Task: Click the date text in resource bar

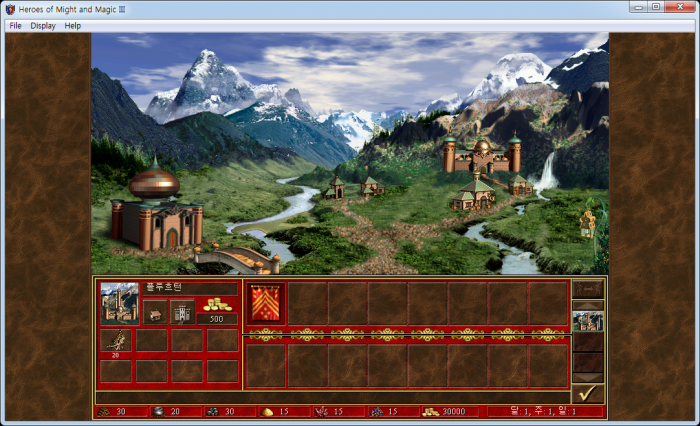Action: click(x=543, y=411)
